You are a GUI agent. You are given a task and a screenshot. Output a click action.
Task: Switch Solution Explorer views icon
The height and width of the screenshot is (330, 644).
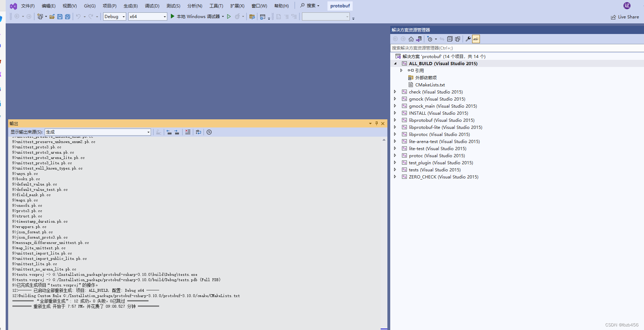coord(419,39)
